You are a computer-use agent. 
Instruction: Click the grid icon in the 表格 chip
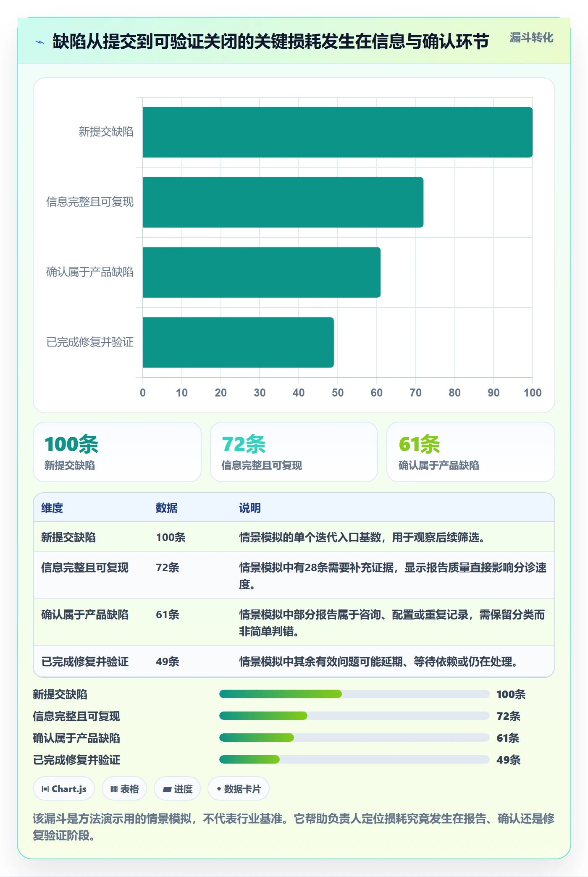tap(114, 789)
